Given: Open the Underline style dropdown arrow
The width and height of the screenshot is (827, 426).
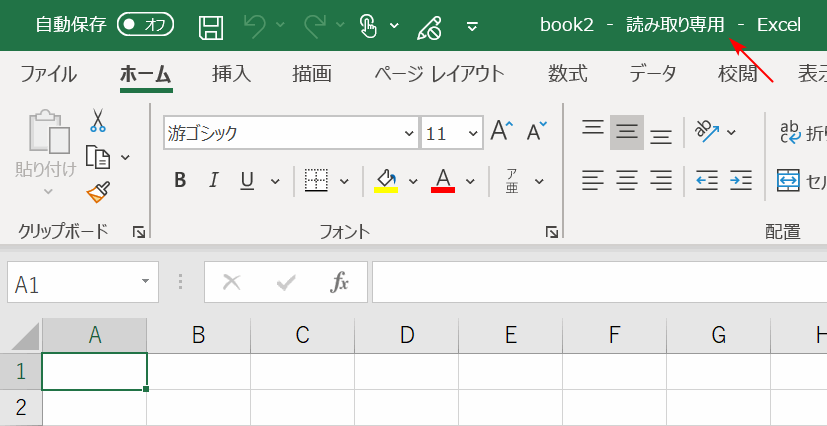Looking at the screenshot, I should tap(275, 181).
